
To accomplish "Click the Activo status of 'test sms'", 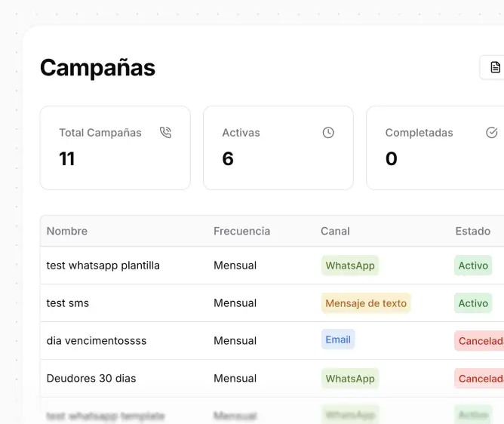I will click(x=473, y=303).
